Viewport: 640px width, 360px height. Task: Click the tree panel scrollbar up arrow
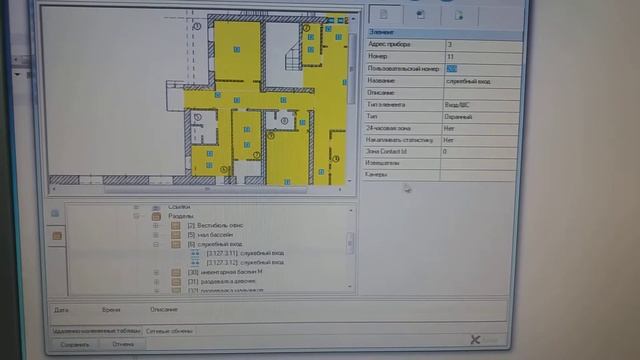coord(351,211)
